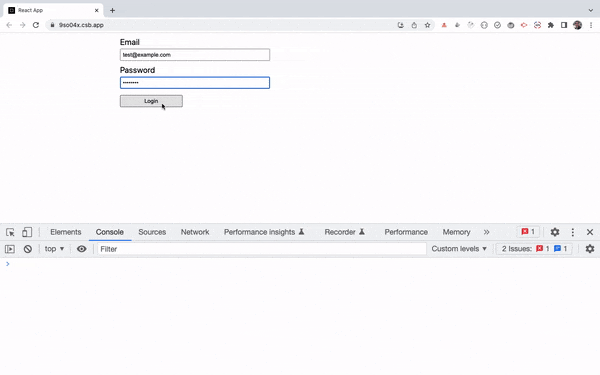
Task: Switch to the Console tab
Action: click(110, 232)
